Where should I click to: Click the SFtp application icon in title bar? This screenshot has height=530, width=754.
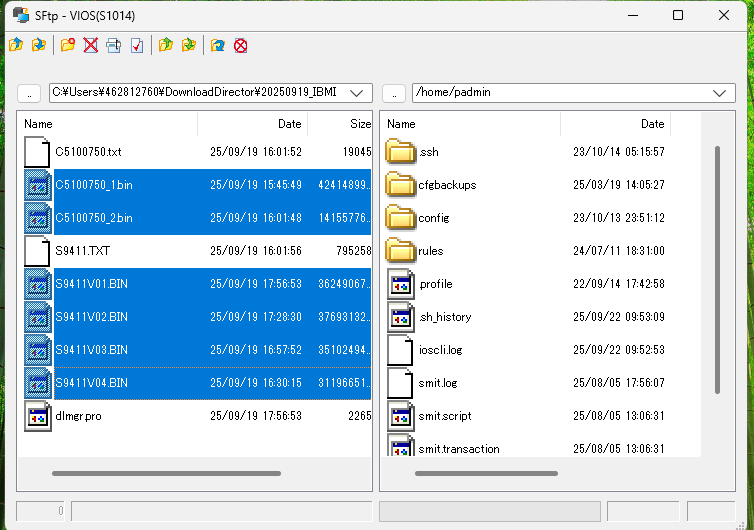(21, 15)
